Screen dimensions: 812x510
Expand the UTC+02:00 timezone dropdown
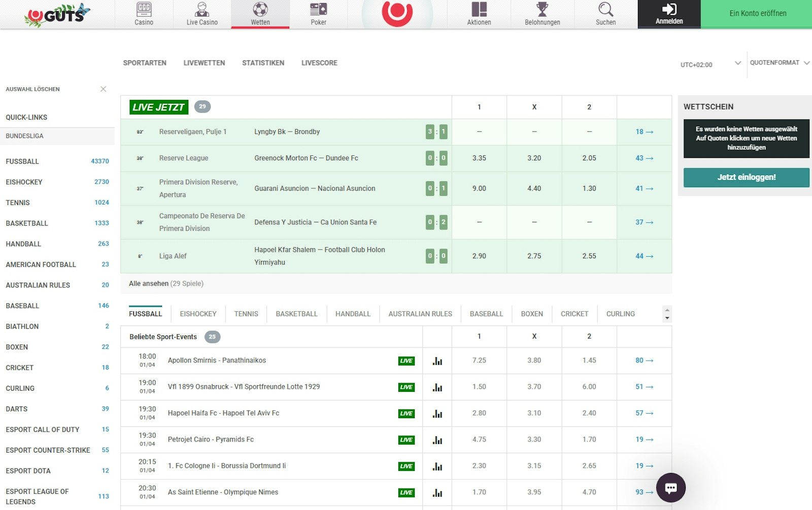737,63
